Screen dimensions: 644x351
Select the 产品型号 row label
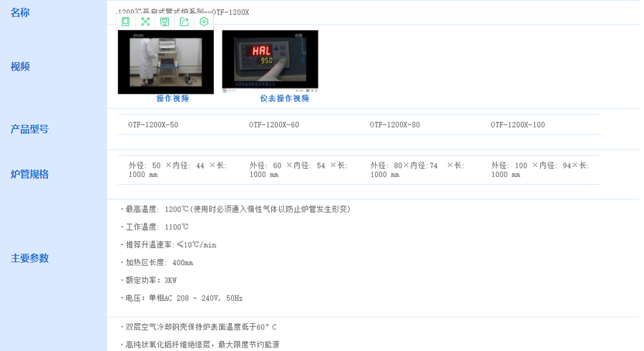pyautogui.click(x=29, y=130)
